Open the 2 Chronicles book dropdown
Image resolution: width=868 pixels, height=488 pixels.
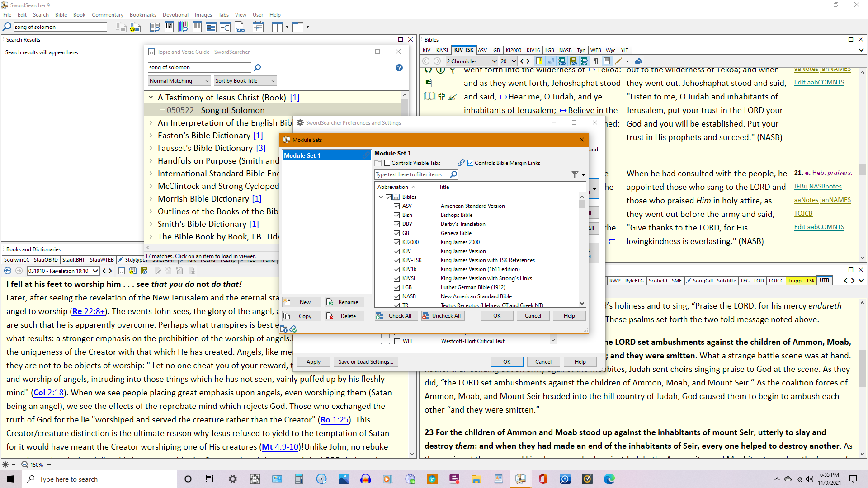click(x=472, y=61)
